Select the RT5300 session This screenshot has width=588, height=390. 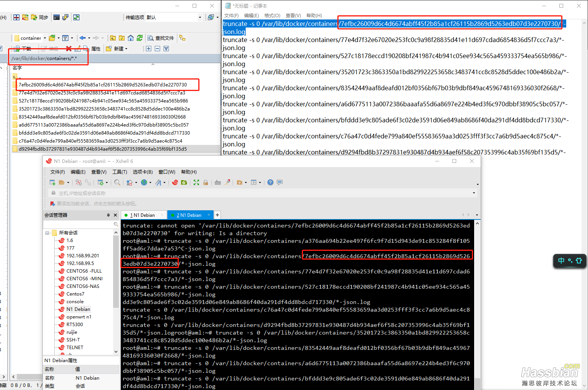pos(75,324)
